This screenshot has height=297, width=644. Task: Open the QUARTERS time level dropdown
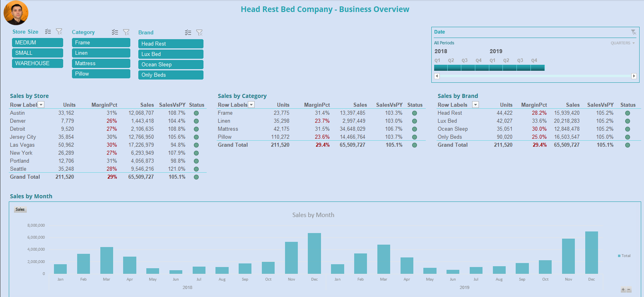pos(622,43)
